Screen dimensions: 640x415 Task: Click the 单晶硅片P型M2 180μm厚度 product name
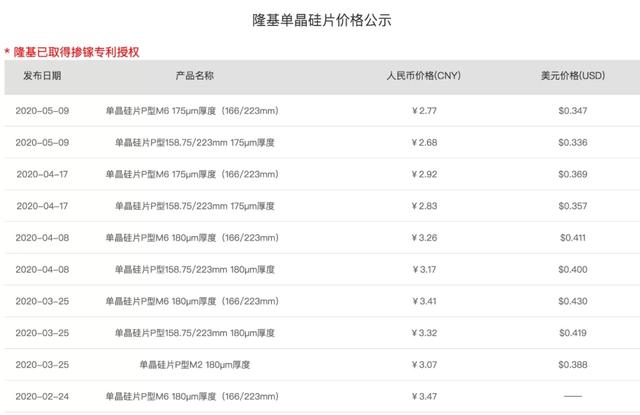click(195, 364)
